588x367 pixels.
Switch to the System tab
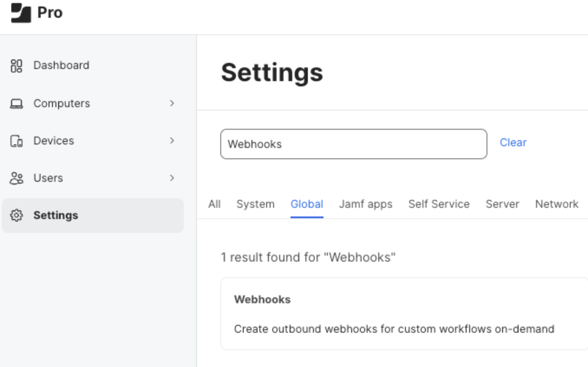point(255,204)
